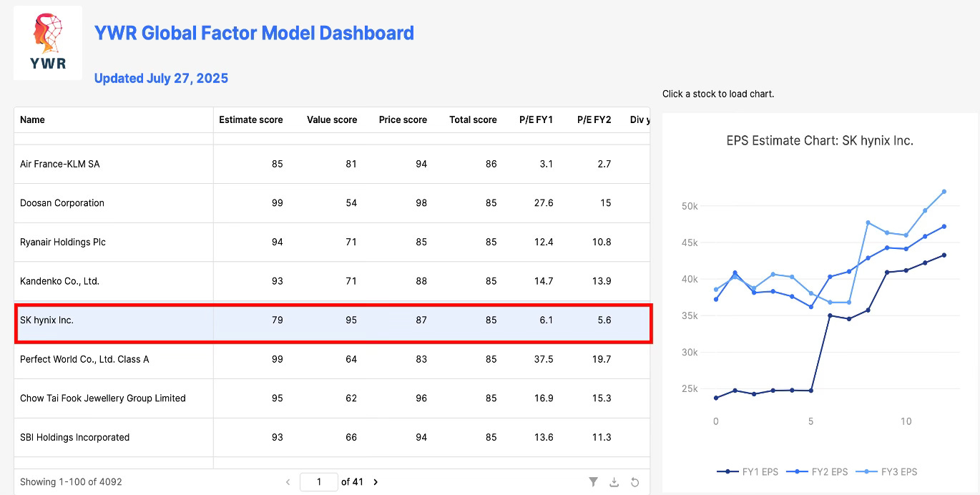Click the last FY3 EPS data point
Screen dimensions: 980x495
944,192
